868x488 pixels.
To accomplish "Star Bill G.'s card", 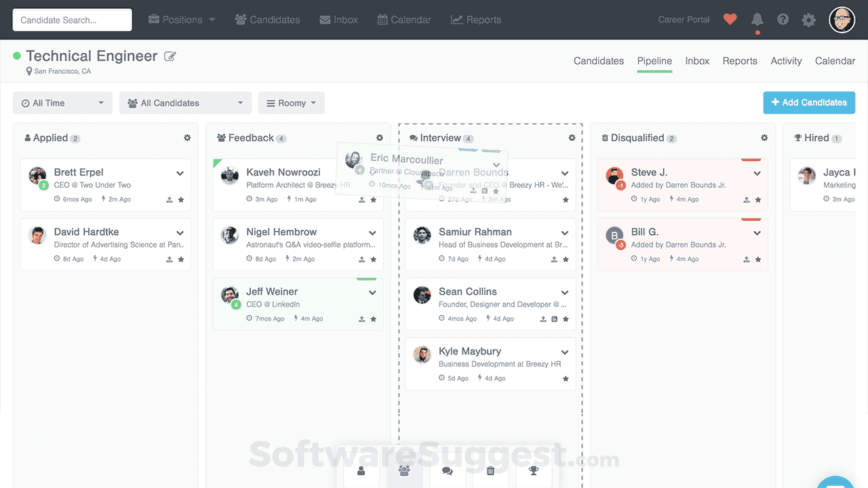I will point(758,260).
